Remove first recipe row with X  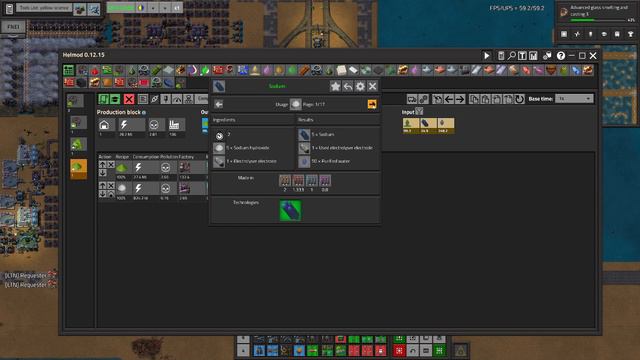[x=111, y=164]
